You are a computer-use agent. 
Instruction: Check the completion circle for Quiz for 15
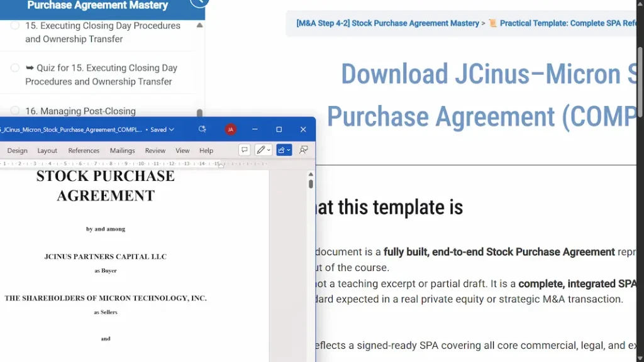click(14, 68)
